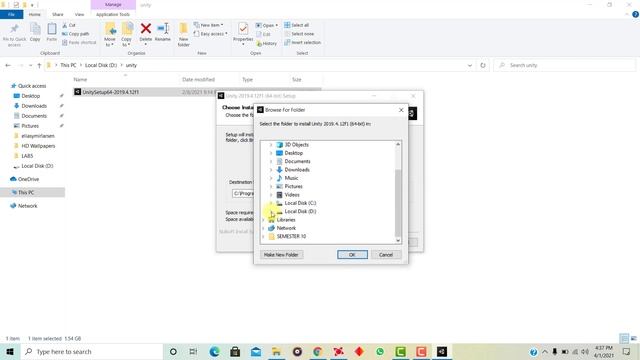The image size is (640, 360).
Task: Click the Refresh button by address bar
Action: tap(483, 65)
